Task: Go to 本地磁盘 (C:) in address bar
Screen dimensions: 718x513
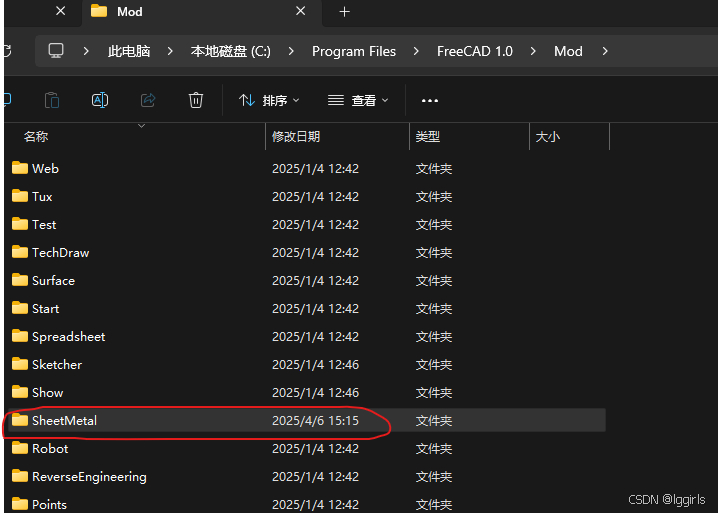Action: coord(230,51)
